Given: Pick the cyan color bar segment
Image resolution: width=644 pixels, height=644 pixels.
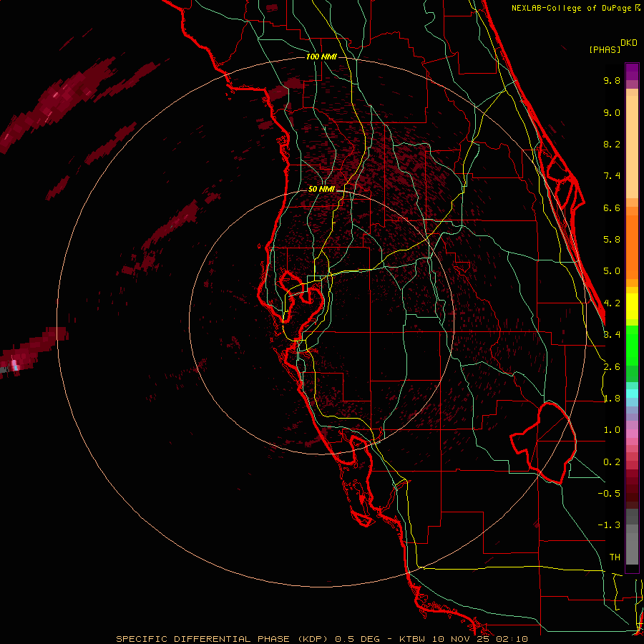Looking at the screenshot, I should point(632,394).
